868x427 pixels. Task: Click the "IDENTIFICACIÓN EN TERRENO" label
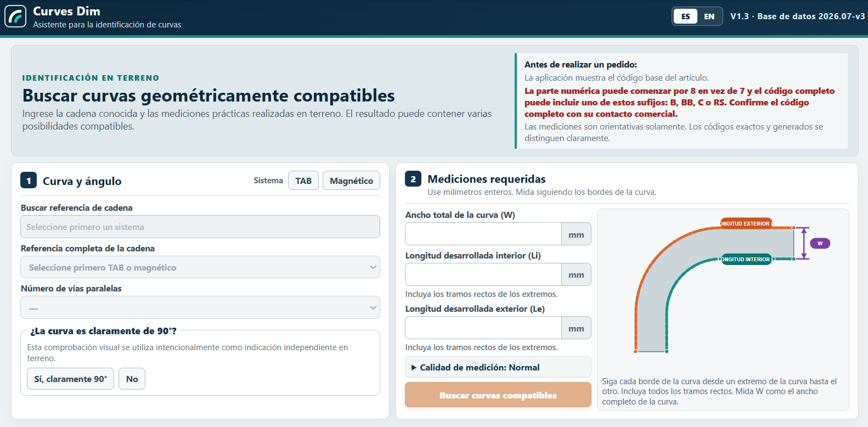tap(91, 78)
